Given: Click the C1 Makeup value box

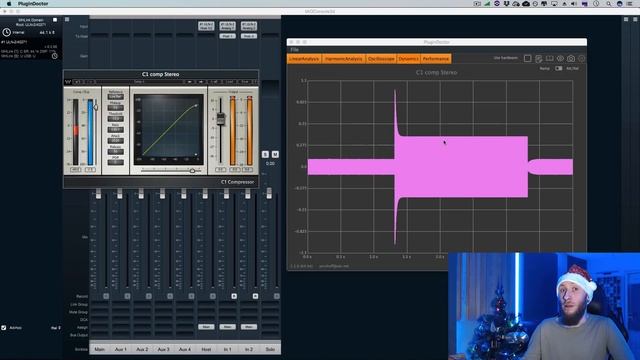Looking at the screenshot, I should click(x=116, y=108).
